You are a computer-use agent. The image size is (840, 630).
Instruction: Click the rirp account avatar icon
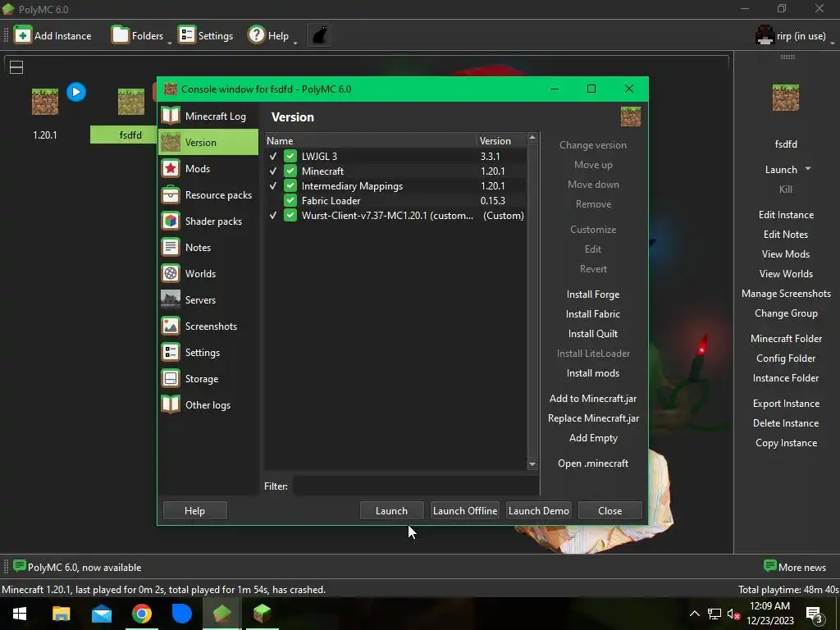click(765, 35)
